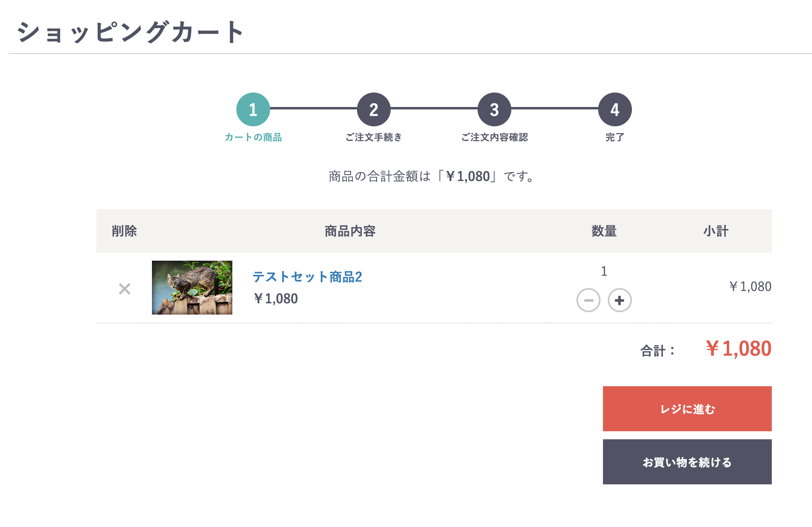
Task: Proceed with レジに進む button
Action: coord(687,409)
